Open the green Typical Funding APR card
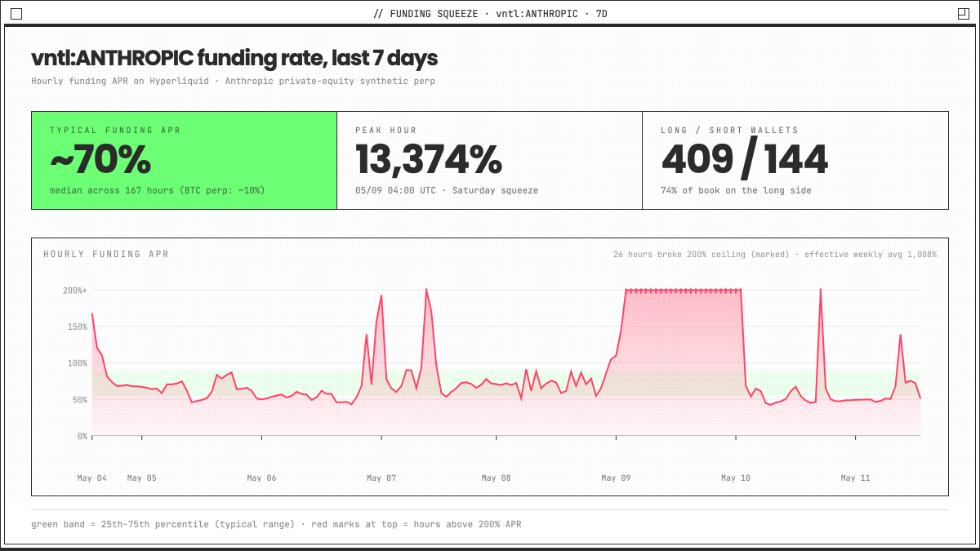This screenshot has width=980, height=551. pos(184,160)
